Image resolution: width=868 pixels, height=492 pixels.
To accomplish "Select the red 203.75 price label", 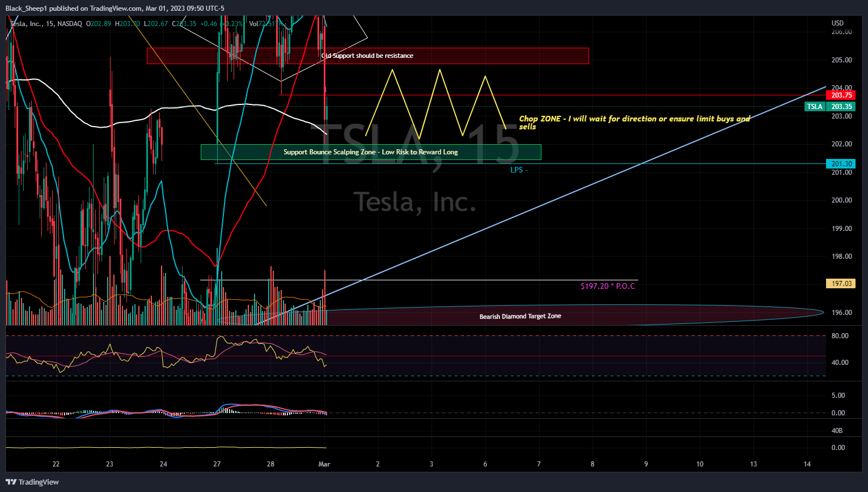I will [841, 95].
